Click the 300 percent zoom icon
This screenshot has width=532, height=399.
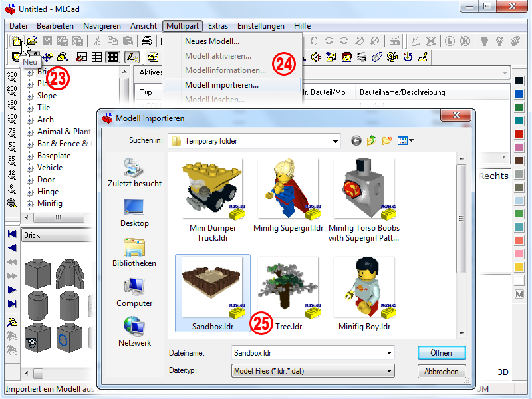pyautogui.click(x=12, y=77)
